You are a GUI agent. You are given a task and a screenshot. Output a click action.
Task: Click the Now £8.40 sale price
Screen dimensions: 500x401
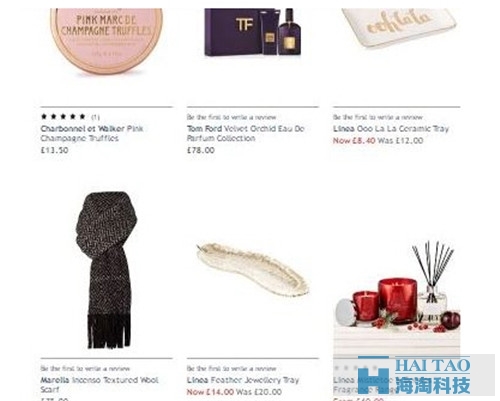(x=354, y=141)
